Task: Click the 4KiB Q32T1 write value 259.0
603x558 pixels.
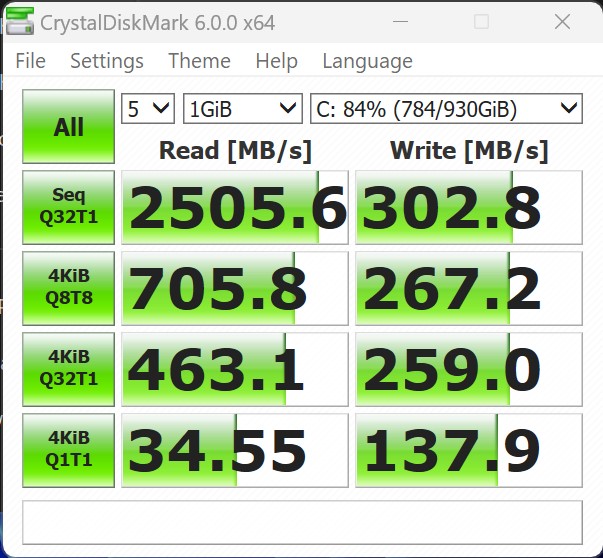Action: click(x=469, y=369)
